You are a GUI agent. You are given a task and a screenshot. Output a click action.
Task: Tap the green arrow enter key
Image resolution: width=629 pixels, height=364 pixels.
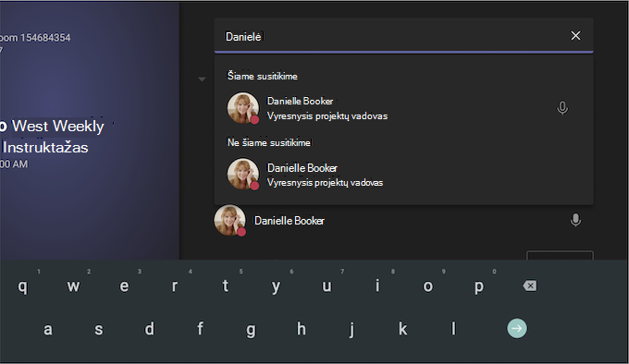(x=517, y=328)
